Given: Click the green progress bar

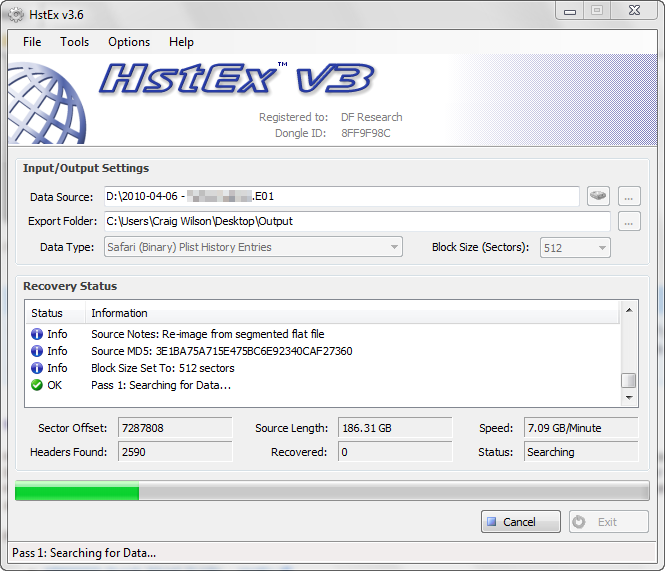Looking at the screenshot, I should point(332,491).
